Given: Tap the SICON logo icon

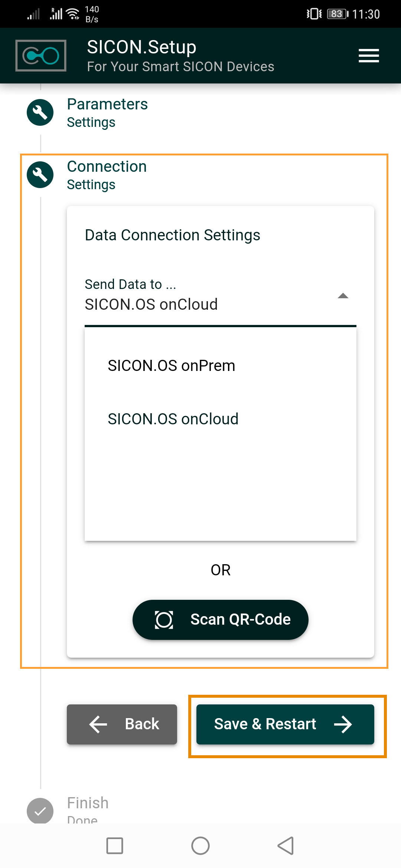Looking at the screenshot, I should (41, 56).
